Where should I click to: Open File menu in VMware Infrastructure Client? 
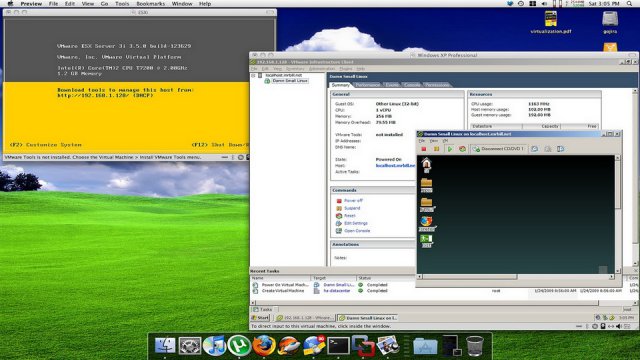pyautogui.click(x=254, y=69)
